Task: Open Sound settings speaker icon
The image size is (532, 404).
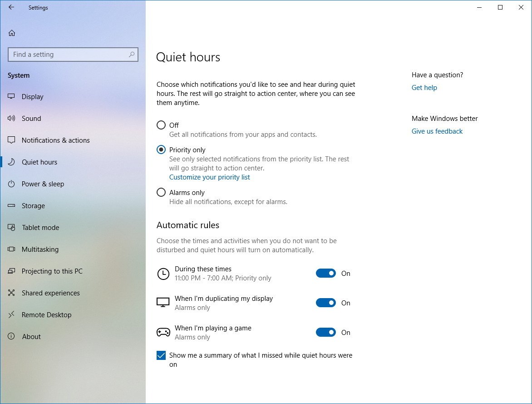Action: coord(12,118)
